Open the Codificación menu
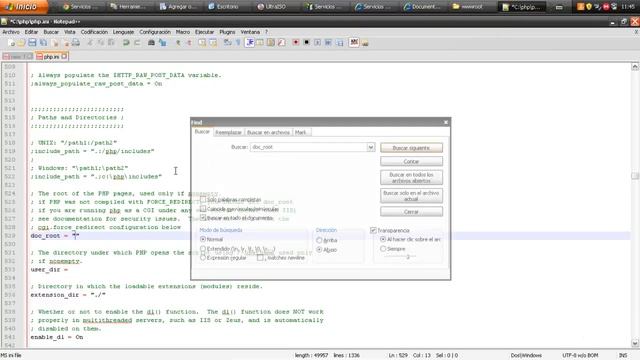Screen dimensions: 640x360 [94, 32]
